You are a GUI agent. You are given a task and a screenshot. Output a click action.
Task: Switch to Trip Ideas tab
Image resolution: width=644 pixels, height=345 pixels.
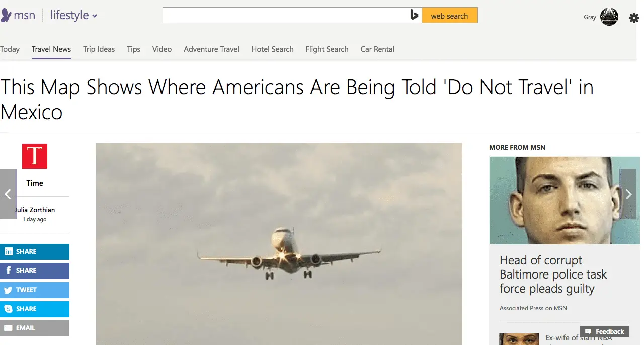pyautogui.click(x=99, y=49)
